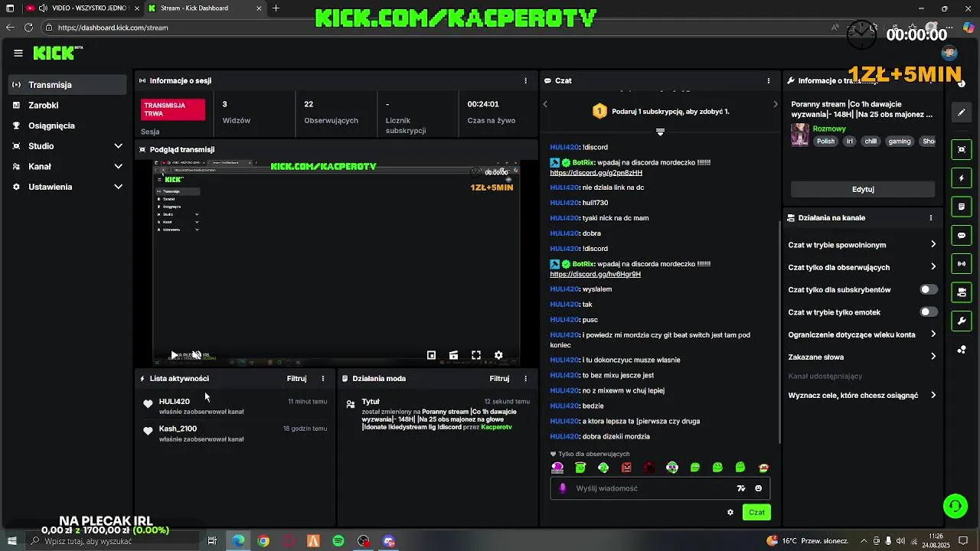Reload the page with the browser refresh button
This screenshot has height=551, width=980.
28,28
